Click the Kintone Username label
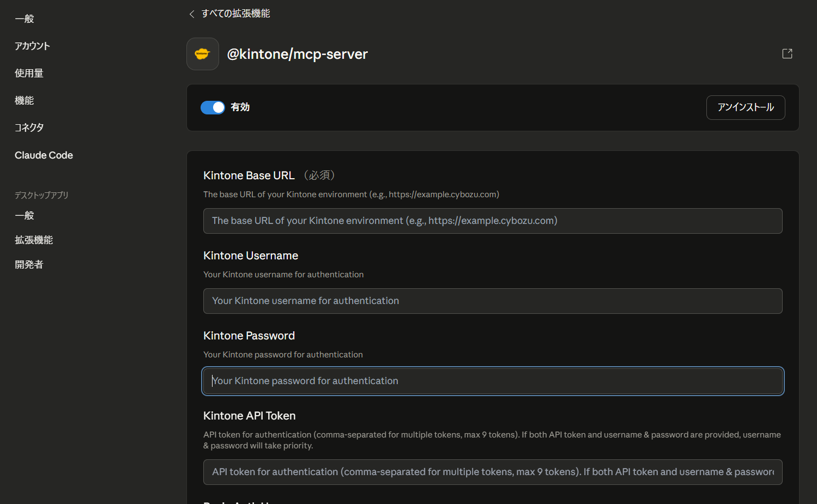Image resolution: width=817 pixels, height=504 pixels. (251, 256)
